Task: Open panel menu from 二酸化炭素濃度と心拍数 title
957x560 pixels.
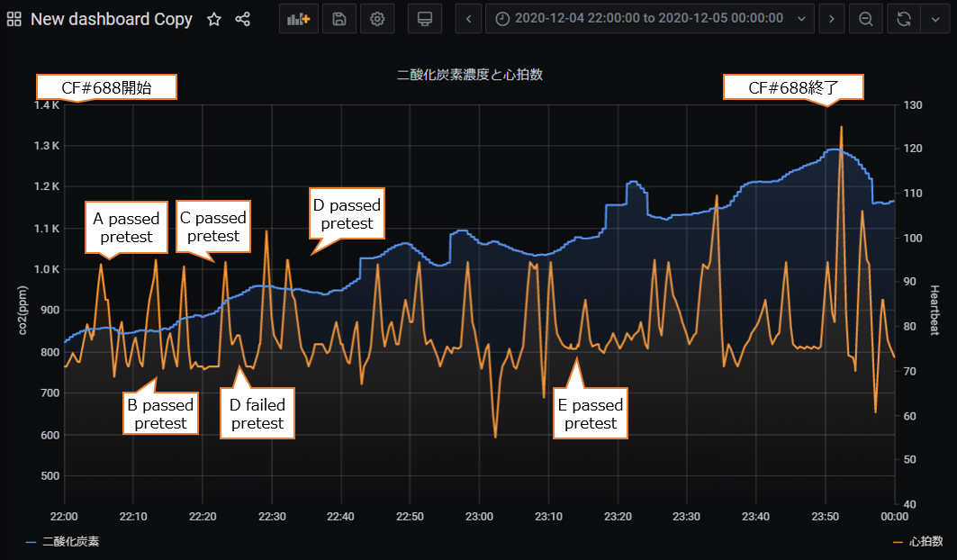Action: coord(469,75)
